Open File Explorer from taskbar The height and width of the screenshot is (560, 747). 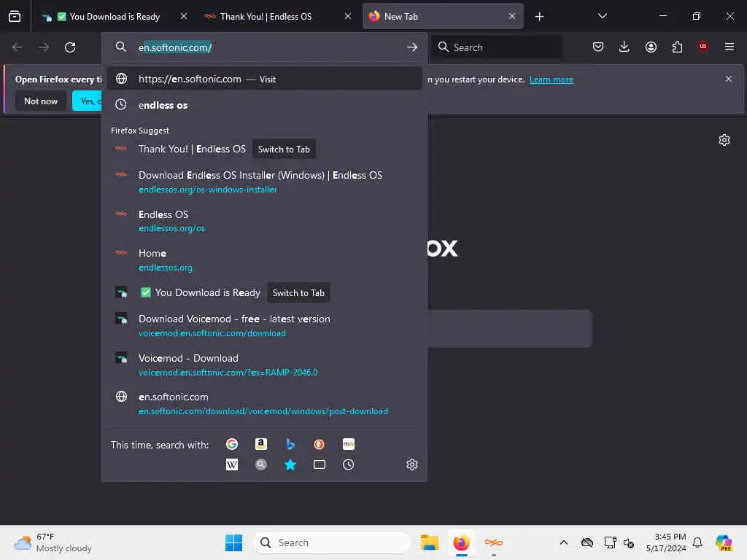pyautogui.click(x=429, y=542)
